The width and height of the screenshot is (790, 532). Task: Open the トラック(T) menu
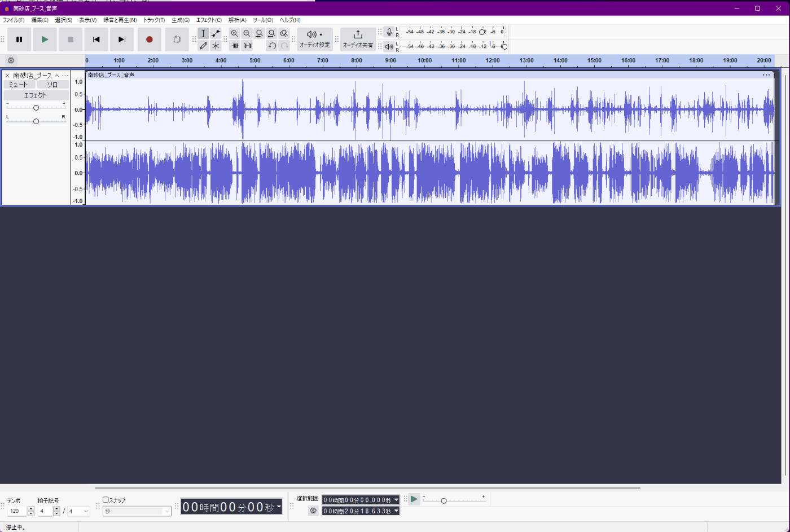(x=154, y=20)
